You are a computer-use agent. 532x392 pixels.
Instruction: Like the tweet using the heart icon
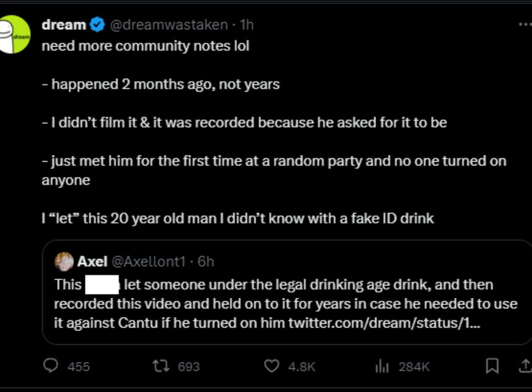click(271, 366)
